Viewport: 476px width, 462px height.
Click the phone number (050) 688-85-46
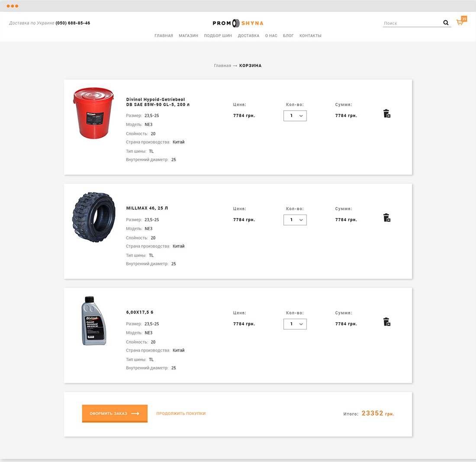click(73, 23)
